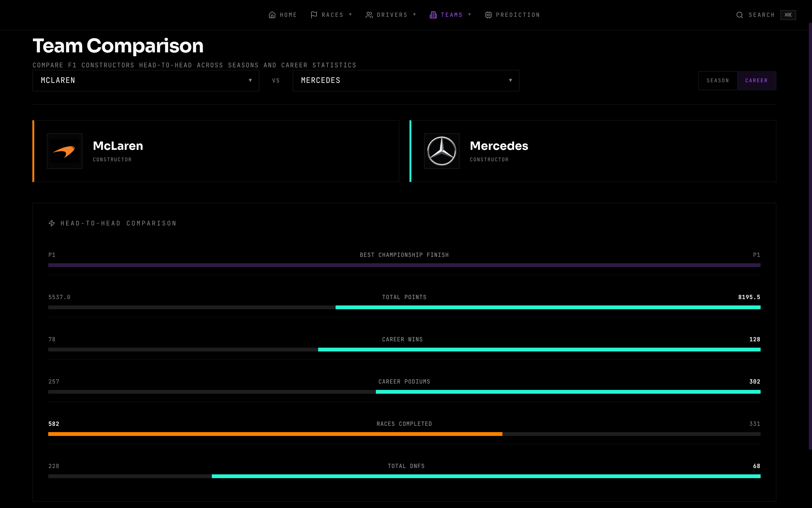The width and height of the screenshot is (812, 508).
Task: Click Mercedes career wins value 128
Action: (x=755, y=339)
